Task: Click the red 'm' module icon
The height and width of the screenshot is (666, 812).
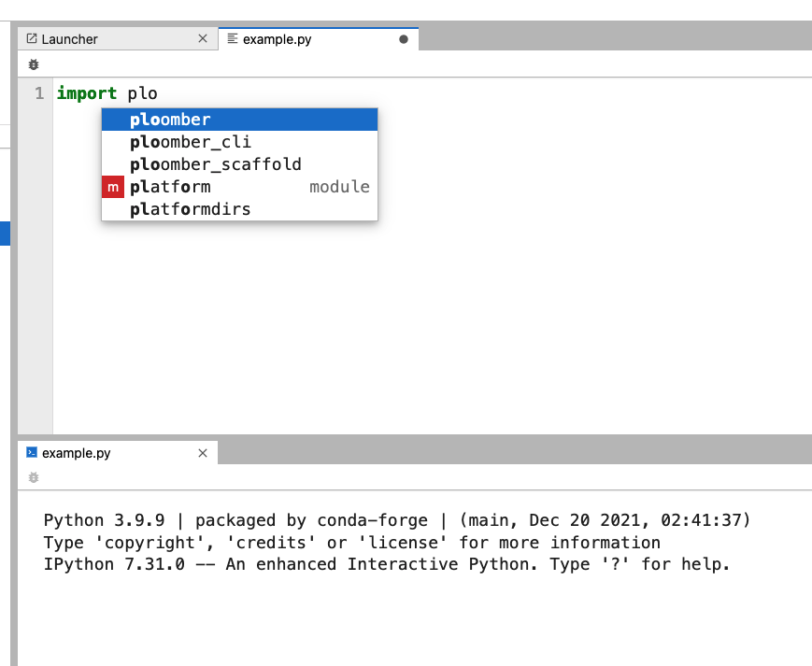Action: coord(113,187)
